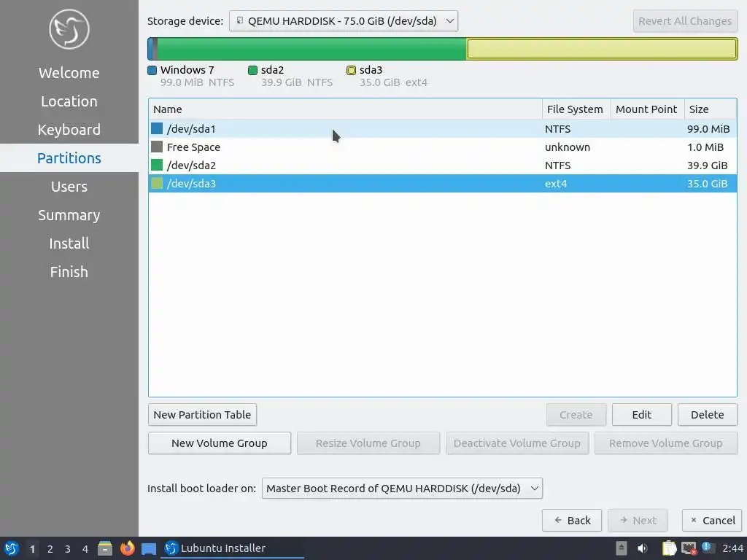Image resolution: width=747 pixels, height=560 pixels.
Task: Click the update notifier tray icon
Action: tap(708, 548)
